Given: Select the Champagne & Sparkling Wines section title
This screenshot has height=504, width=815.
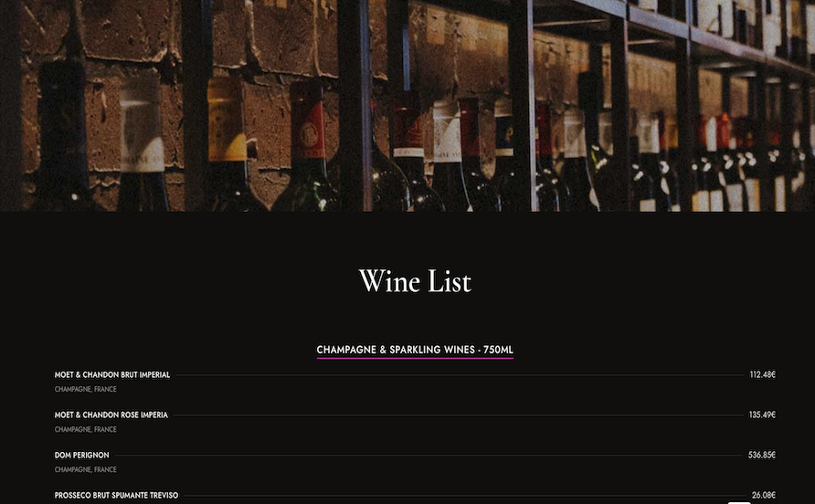Looking at the screenshot, I should click(x=415, y=350).
